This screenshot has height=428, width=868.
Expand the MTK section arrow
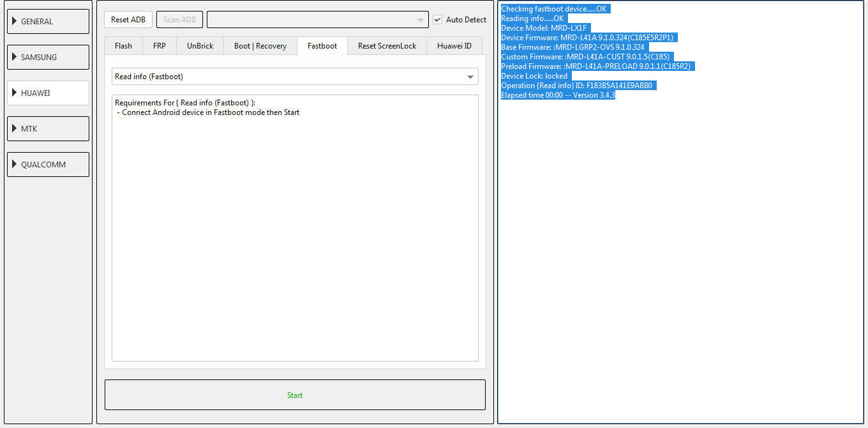click(15, 128)
